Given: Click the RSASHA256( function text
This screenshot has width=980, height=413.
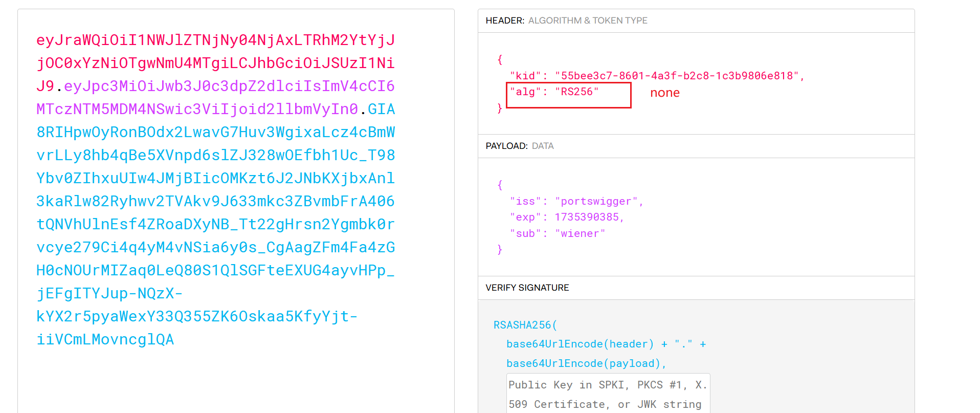Looking at the screenshot, I should coord(525,325).
